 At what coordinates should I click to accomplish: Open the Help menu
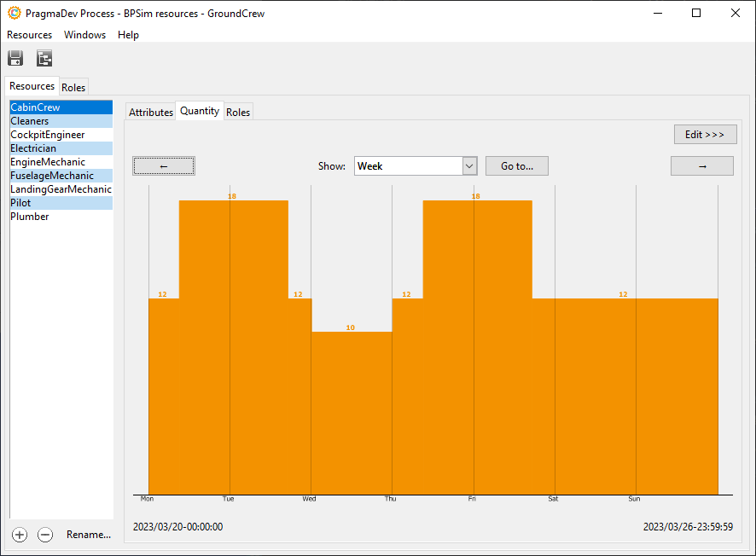(x=128, y=35)
